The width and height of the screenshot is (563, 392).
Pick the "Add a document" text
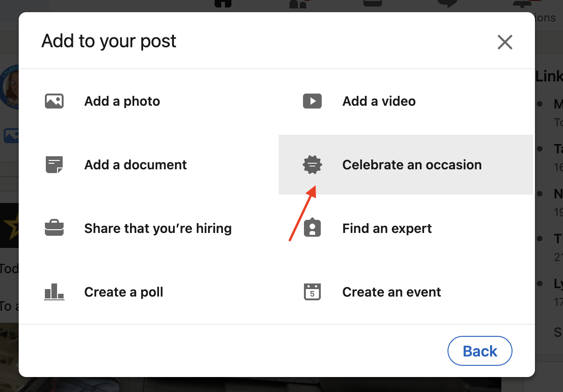coord(135,165)
